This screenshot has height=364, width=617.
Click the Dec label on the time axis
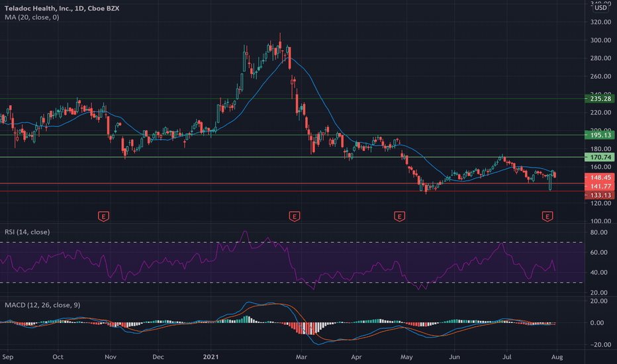(158, 357)
